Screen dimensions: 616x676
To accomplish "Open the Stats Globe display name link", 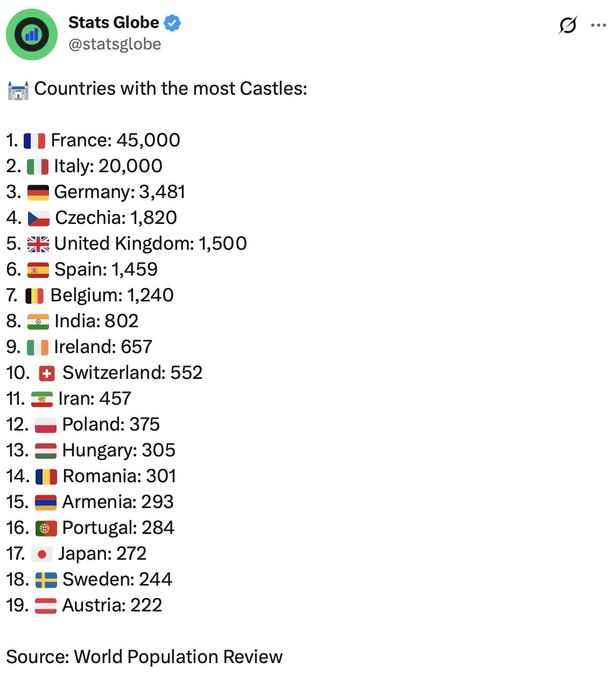I will [x=114, y=23].
